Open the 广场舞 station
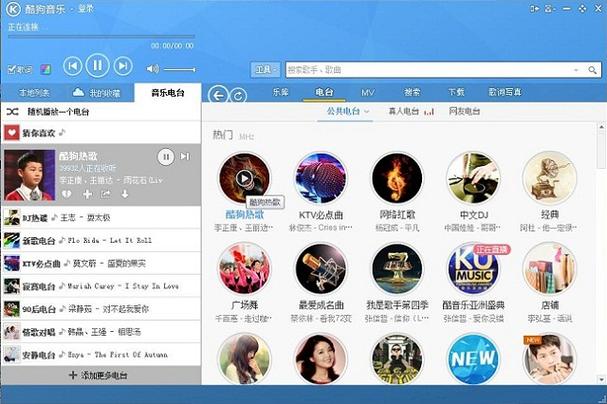 click(x=244, y=269)
